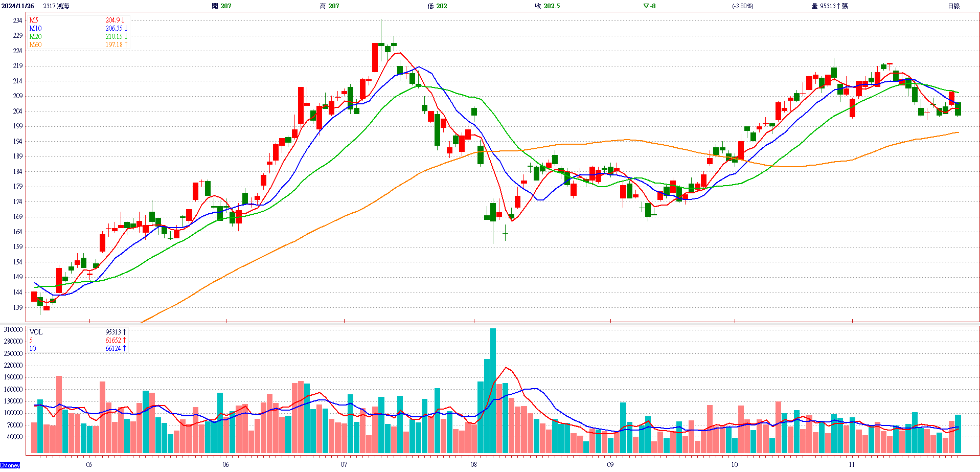Click the date 2024/11/26 in the header
This screenshot has width=980, height=472.
point(18,6)
